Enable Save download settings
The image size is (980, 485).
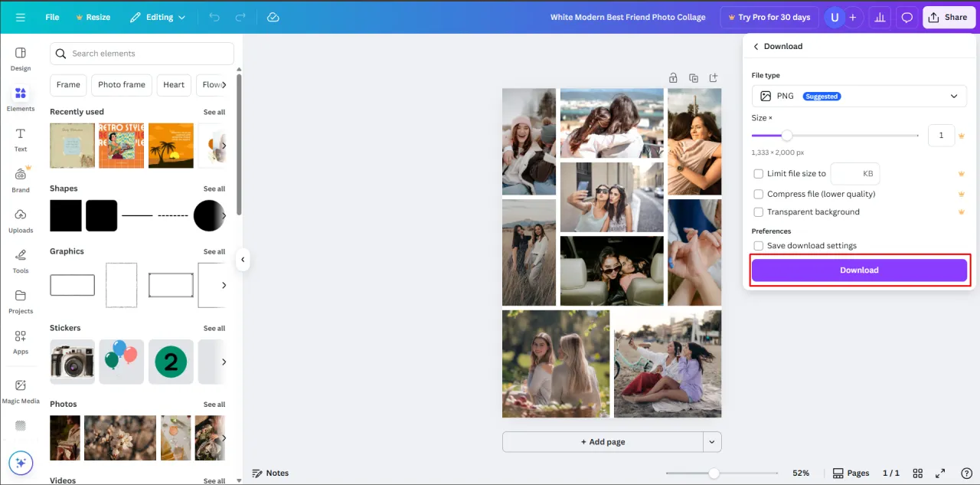758,245
